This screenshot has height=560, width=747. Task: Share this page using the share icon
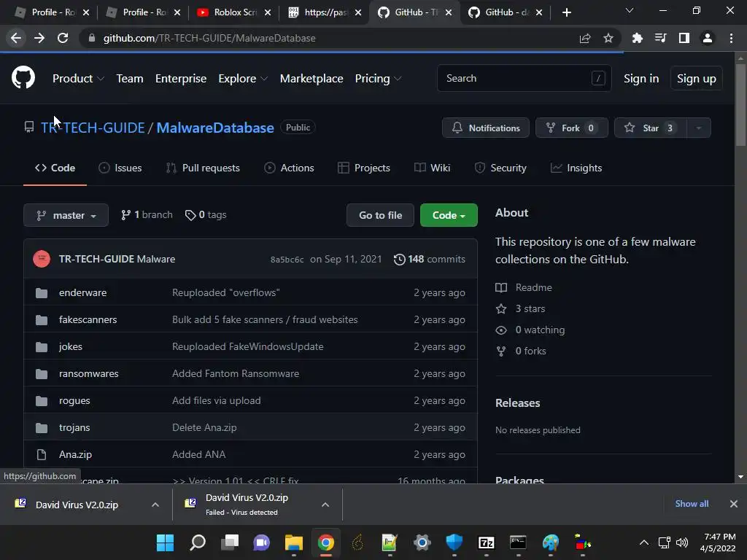pyautogui.click(x=585, y=38)
